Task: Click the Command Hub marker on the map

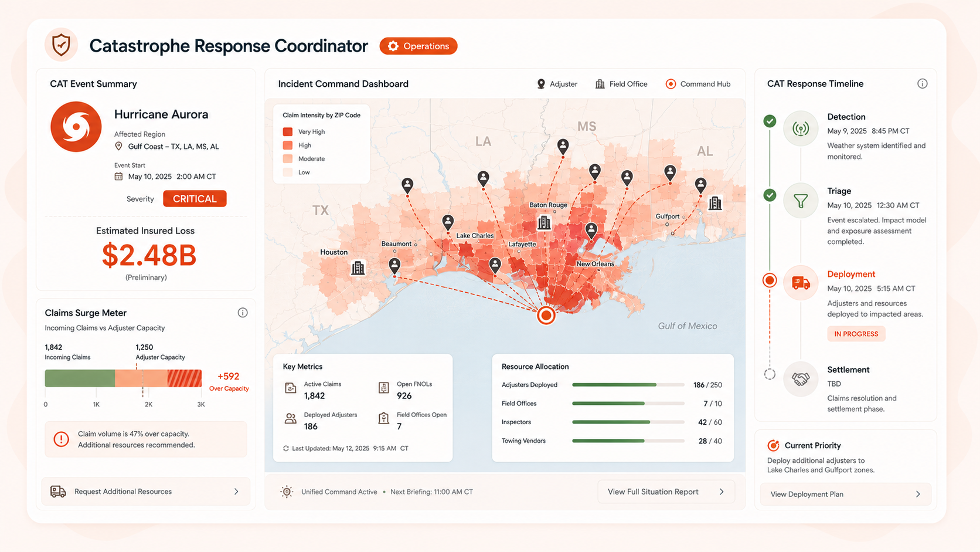Action: pyautogui.click(x=546, y=316)
